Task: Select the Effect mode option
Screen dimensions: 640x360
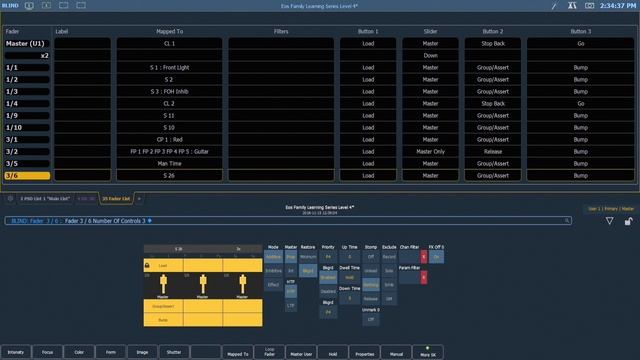Action: point(273,284)
